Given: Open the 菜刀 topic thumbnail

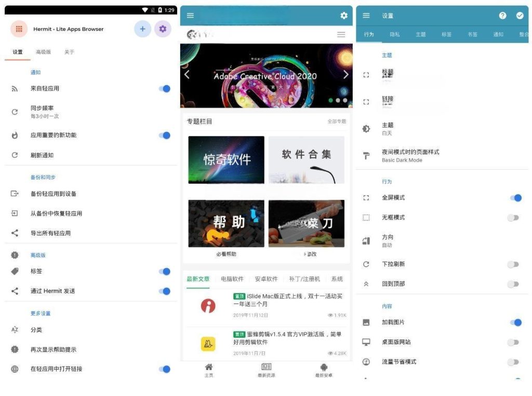Looking at the screenshot, I should point(307,223).
